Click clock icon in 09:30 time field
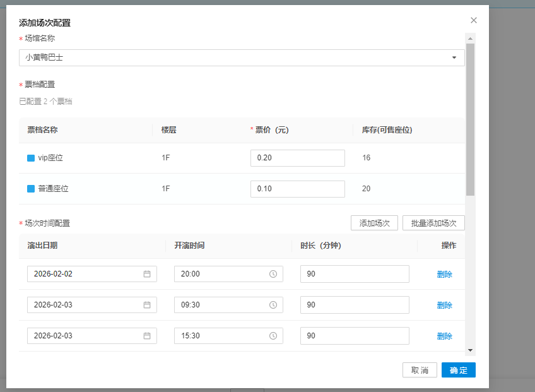Image resolution: width=535 pixels, height=392 pixels. [273, 305]
